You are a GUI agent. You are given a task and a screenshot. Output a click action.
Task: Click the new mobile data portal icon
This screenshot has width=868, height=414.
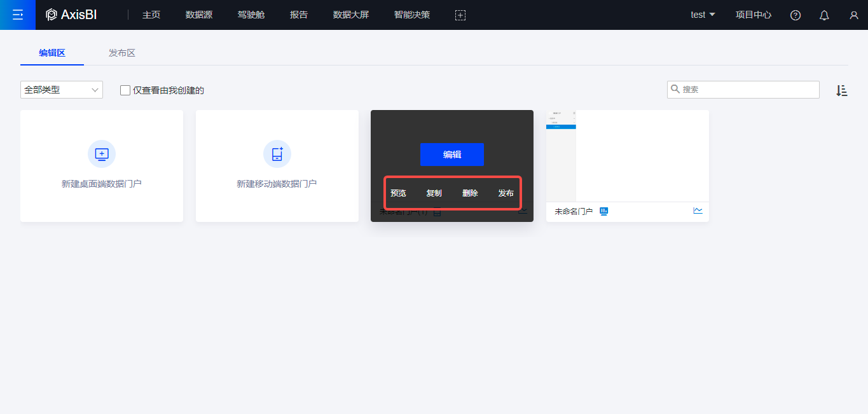pyautogui.click(x=277, y=154)
